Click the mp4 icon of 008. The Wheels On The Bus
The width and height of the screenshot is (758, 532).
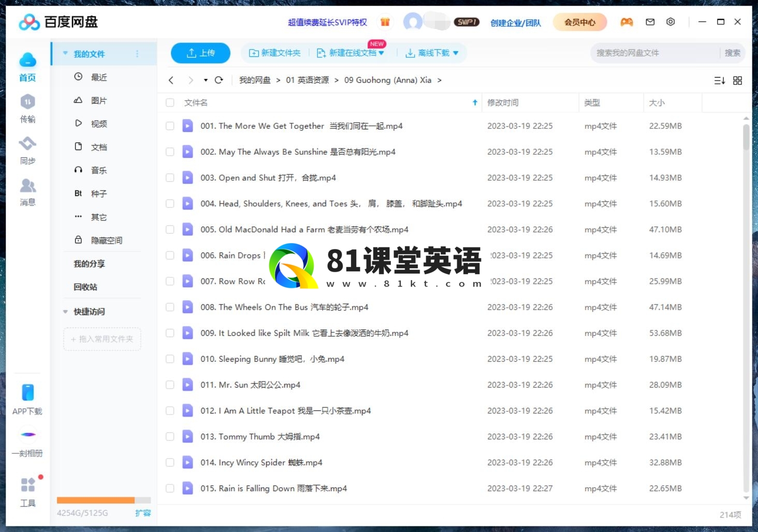[187, 307]
